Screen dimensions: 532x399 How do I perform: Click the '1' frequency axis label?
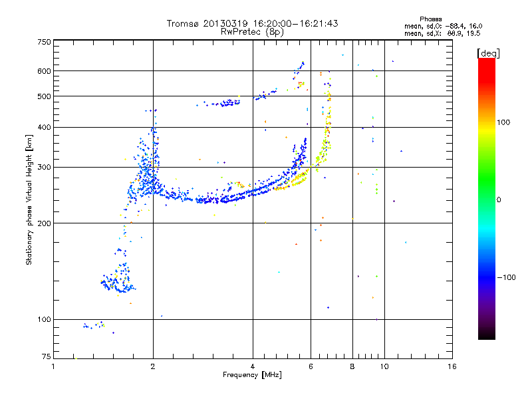click(x=53, y=366)
